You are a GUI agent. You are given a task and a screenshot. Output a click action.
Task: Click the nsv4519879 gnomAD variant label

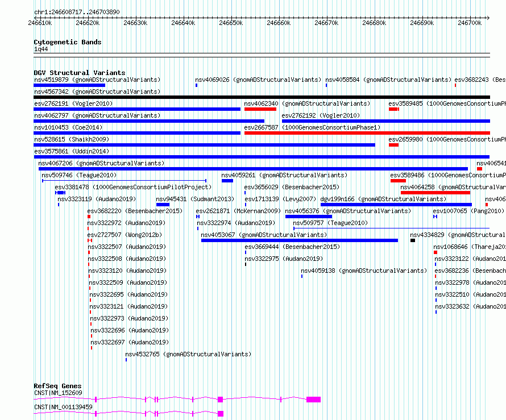point(97,80)
